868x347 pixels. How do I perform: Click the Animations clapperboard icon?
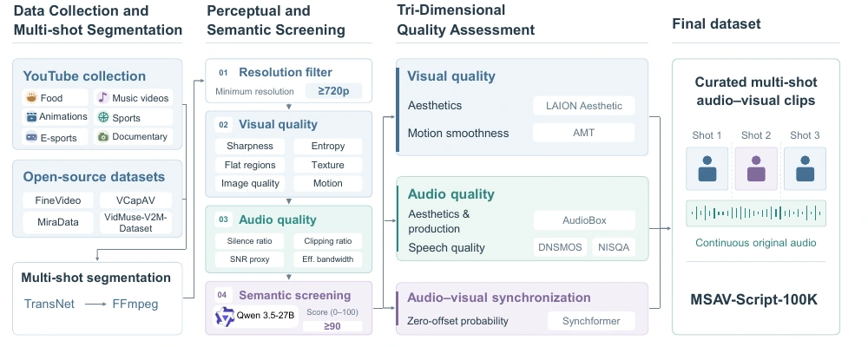tap(31, 117)
